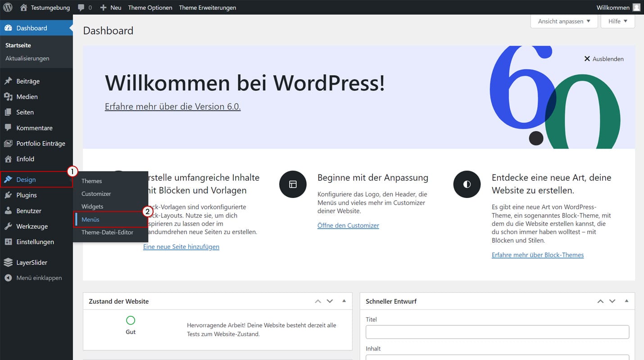Click the Testumgebung site name
The width and height of the screenshot is (644, 360).
(x=50, y=8)
